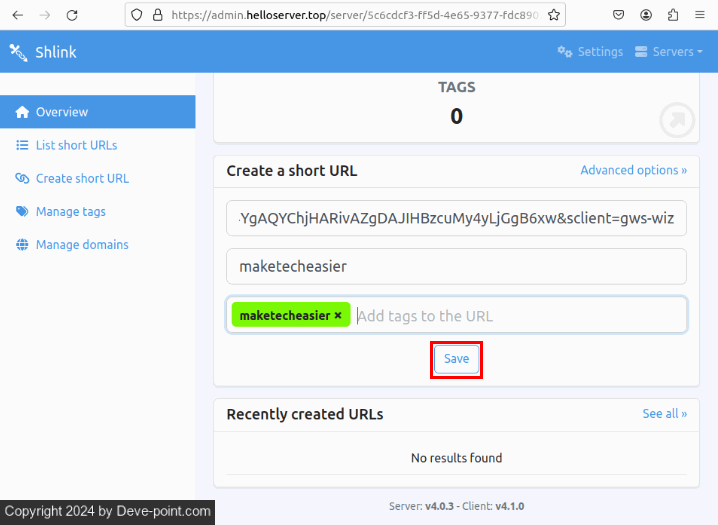Go back with browser back arrow

tap(17, 15)
